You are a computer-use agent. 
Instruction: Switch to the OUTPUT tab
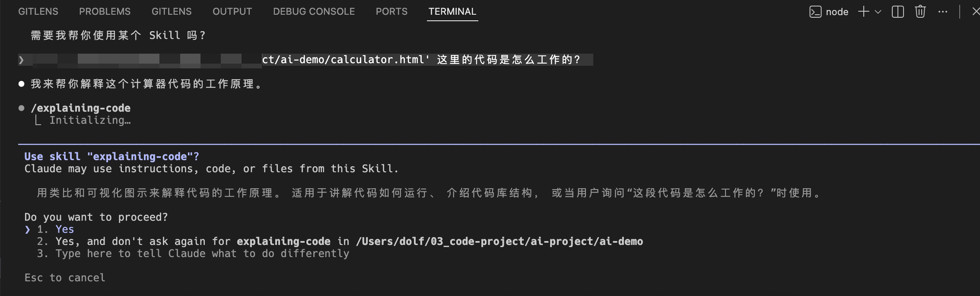click(232, 12)
